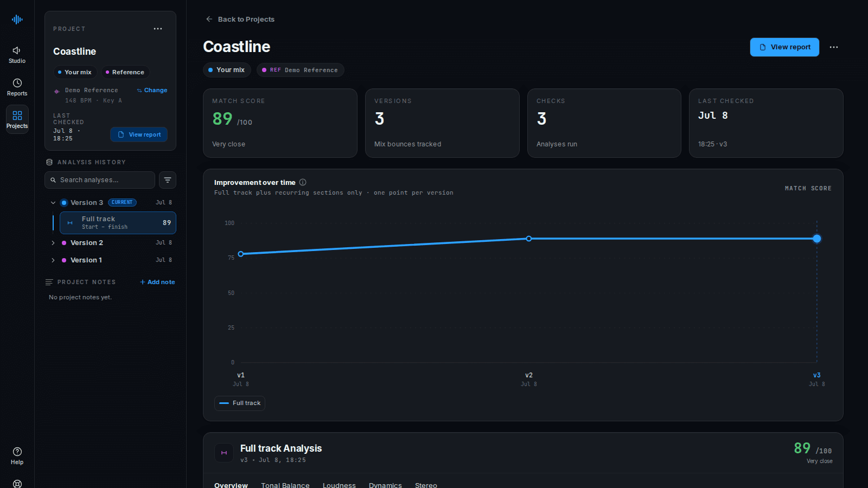Select the Projects grid icon
Viewport: 868px width, 488px height.
[x=17, y=115]
